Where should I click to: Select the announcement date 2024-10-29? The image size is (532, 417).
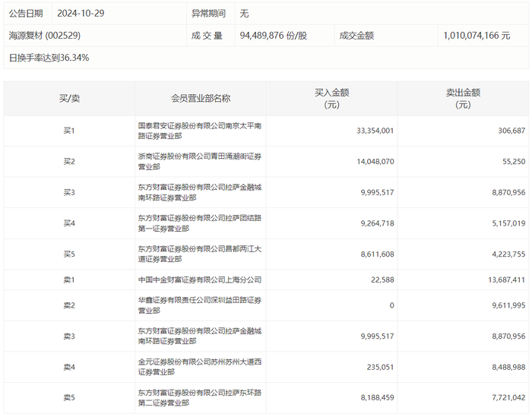[x=81, y=13]
